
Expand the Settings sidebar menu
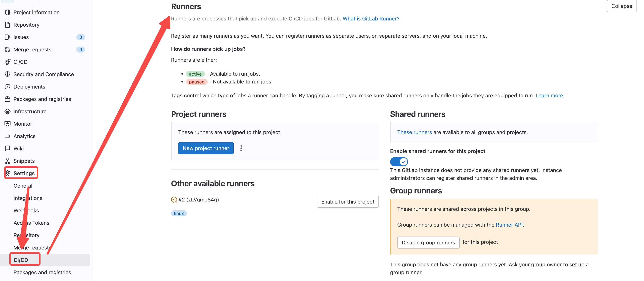(24, 173)
